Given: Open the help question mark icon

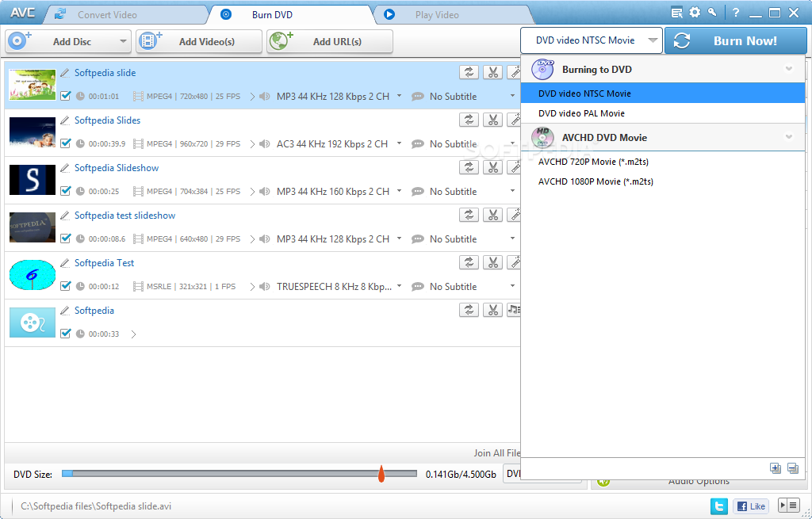Looking at the screenshot, I should pyautogui.click(x=736, y=13).
